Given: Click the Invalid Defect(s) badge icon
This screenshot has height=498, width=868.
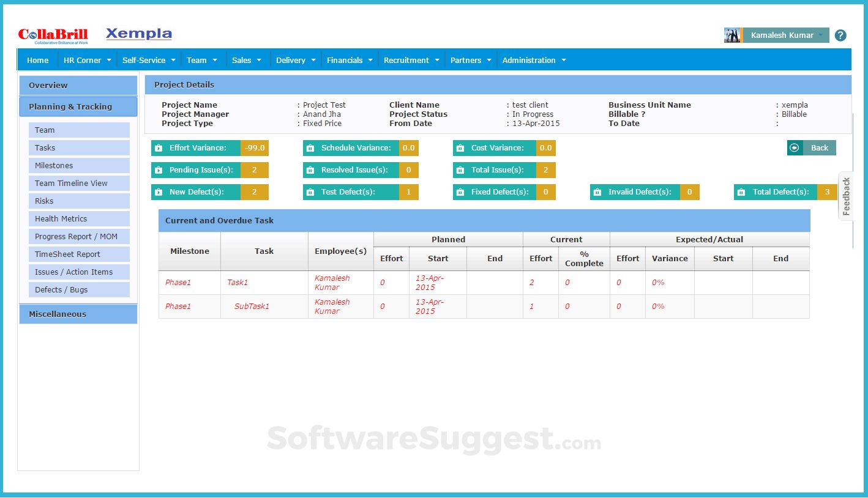Looking at the screenshot, I should 597,192.
